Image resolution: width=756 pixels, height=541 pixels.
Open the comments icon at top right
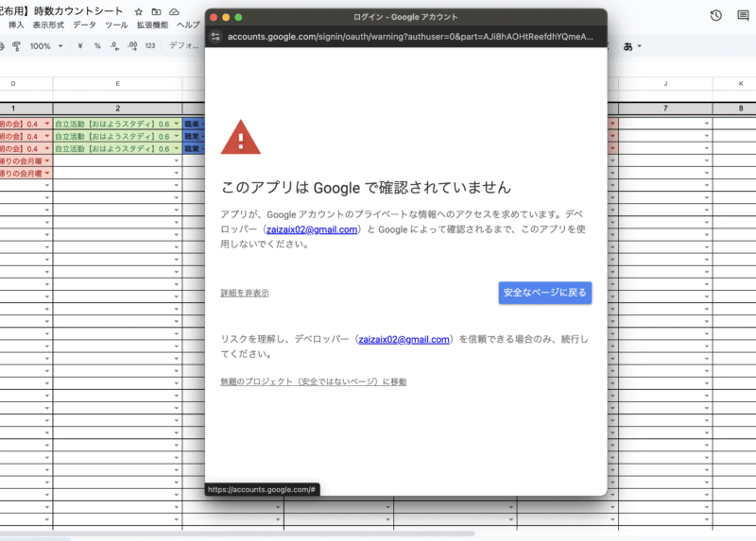(x=746, y=15)
